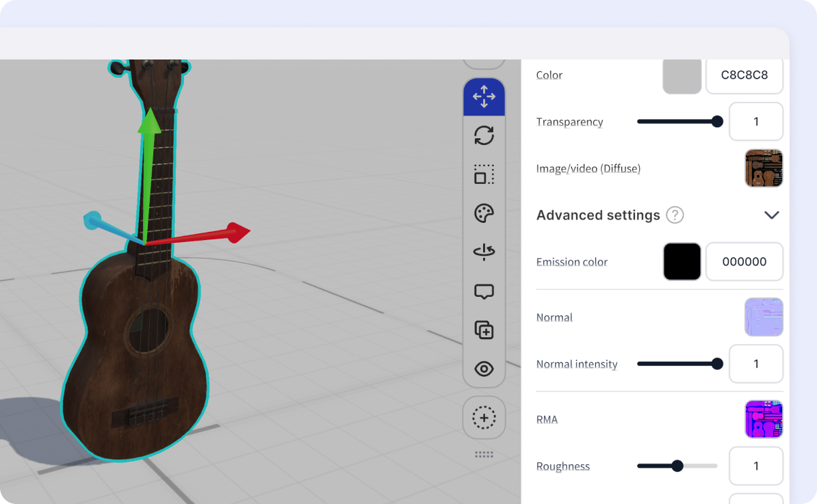Viewport: 817px width, 504px height.
Task: Click the Emission color label
Action: (571, 262)
